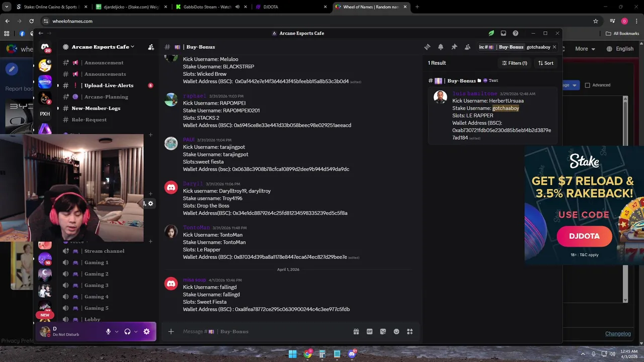The height and width of the screenshot is (362, 644).
Task: Open All Bookmarks folder
Action: click(x=622, y=34)
